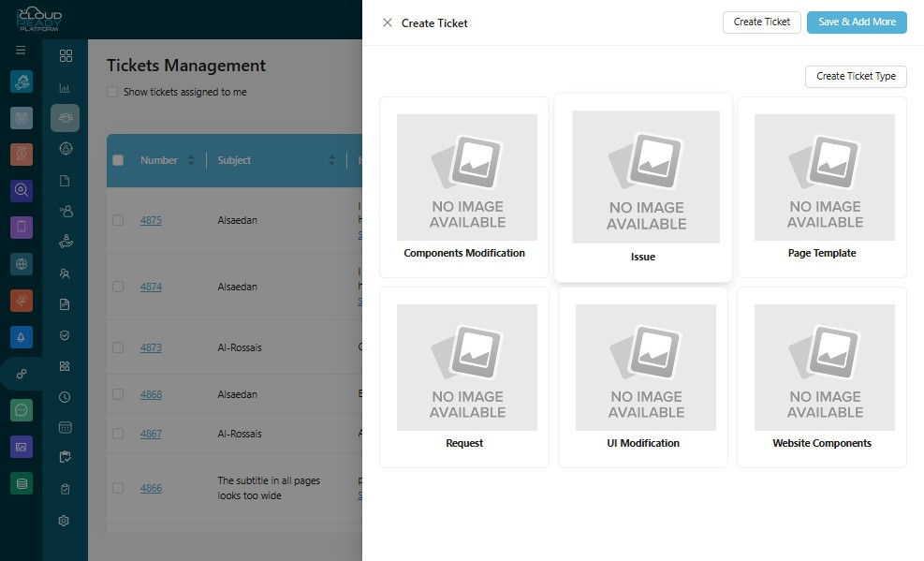The width and height of the screenshot is (924, 561).
Task: Select the gears module in the left rail
Action: click(22, 374)
